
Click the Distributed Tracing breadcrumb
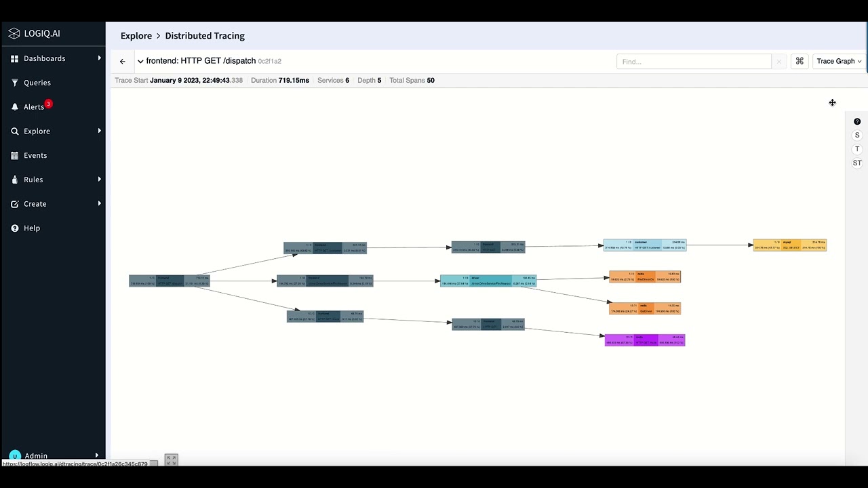(x=205, y=36)
